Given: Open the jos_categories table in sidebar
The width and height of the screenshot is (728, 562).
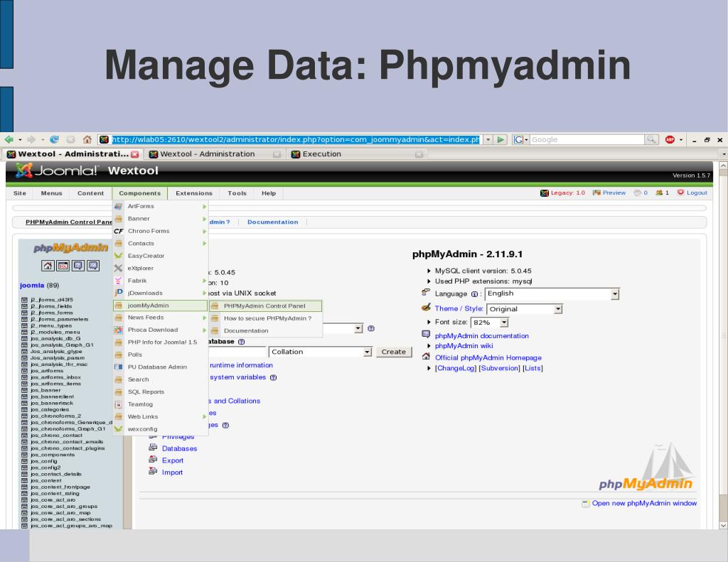Looking at the screenshot, I should (50, 410).
